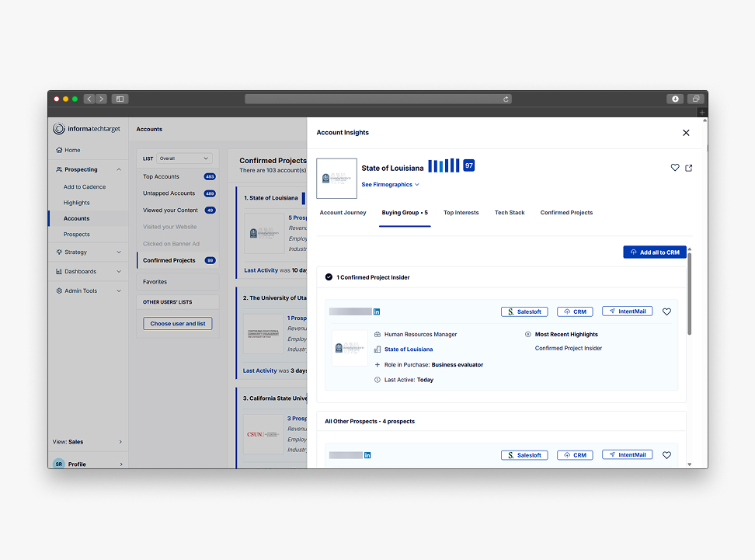Open the List Overall dropdown
Screen dimensions: 755x560
(x=184, y=158)
